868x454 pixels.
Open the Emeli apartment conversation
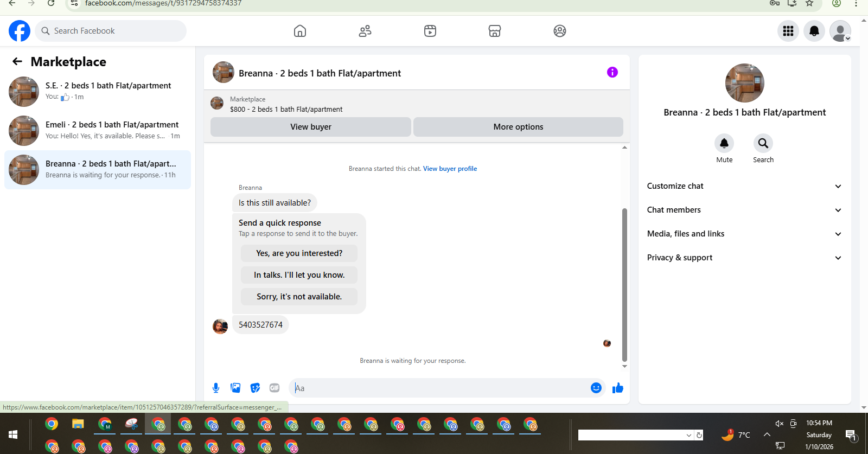pos(98,131)
